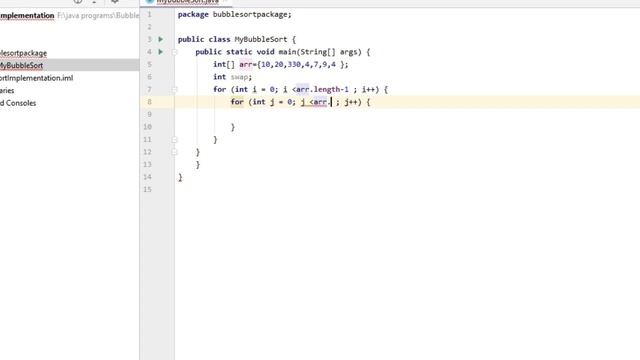The image size is (640, 360).
Task: Click 'int j = 0' in the inner loop
Action: (272, 102)
